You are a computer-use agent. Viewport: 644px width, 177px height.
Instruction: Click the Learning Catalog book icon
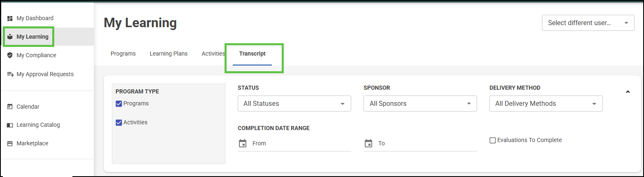tap(10, 125)
